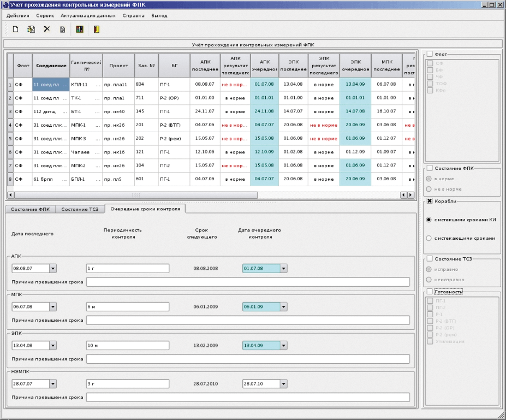Open ЭПК next control date dropdown 13.04.09
506x420 pixels.
283,345
